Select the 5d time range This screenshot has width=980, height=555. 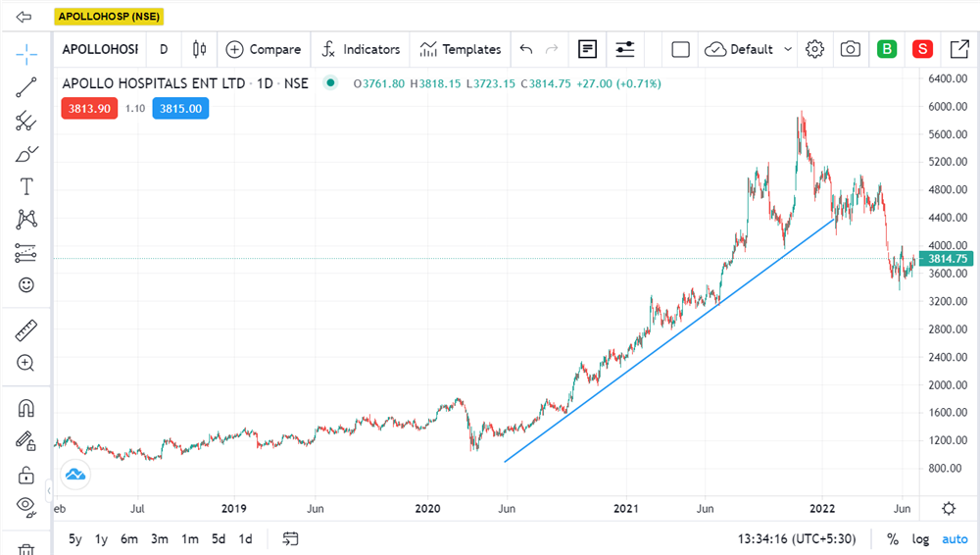(219, 539)
